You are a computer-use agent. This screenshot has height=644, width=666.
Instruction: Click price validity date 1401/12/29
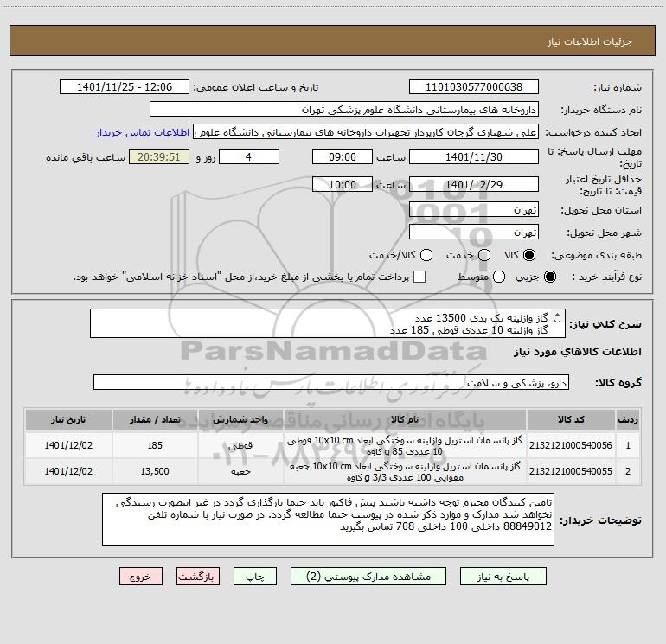click(474, 184)
